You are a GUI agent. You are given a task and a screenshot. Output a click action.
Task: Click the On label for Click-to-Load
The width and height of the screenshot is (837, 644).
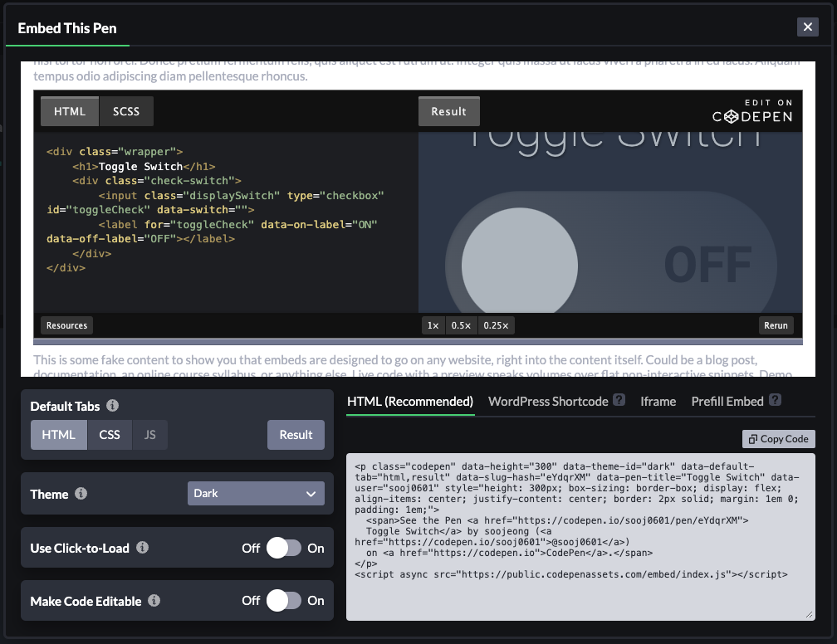pyautogui.click(x=316, y=548)
